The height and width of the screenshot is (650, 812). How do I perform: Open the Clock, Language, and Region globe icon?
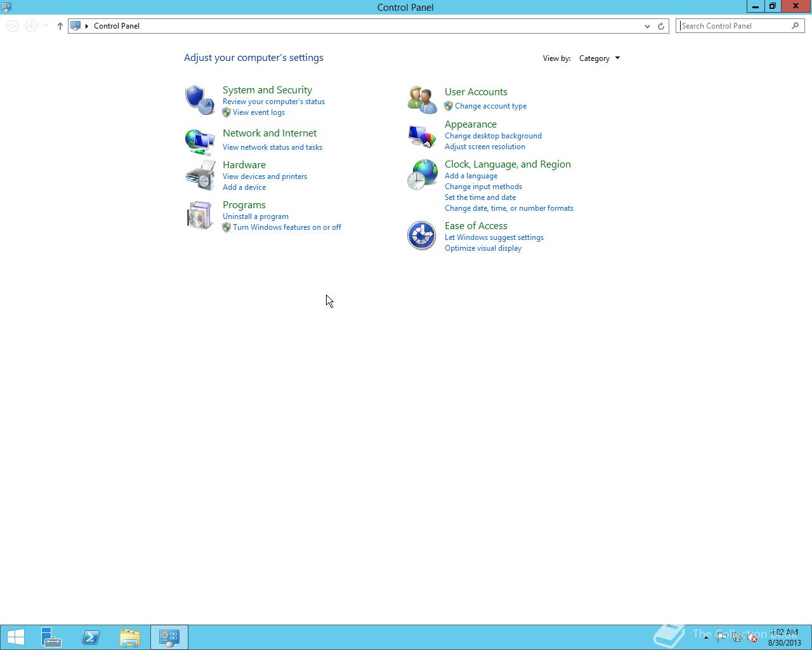click(422, 175)
